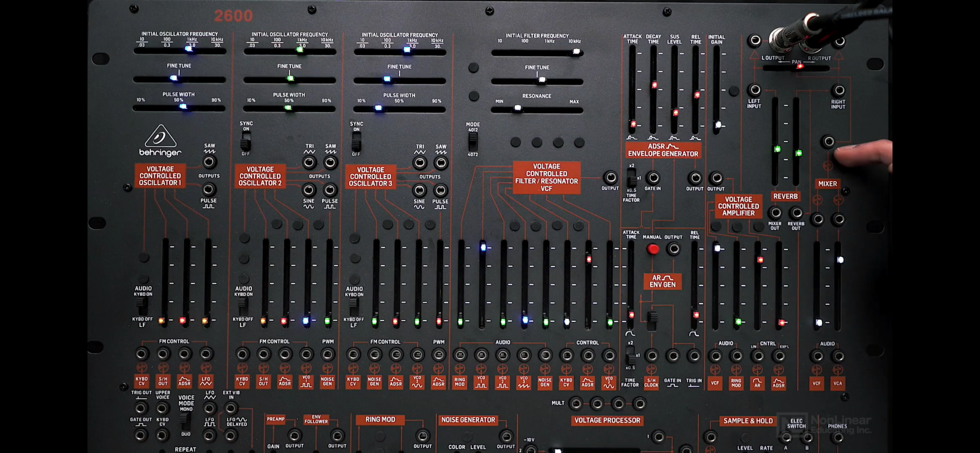Image resolution: width=980 pixels, height=453 pixels.
Task: Click the VOLTAGE PROCESSOR label
Action: (x=607, y=420)
